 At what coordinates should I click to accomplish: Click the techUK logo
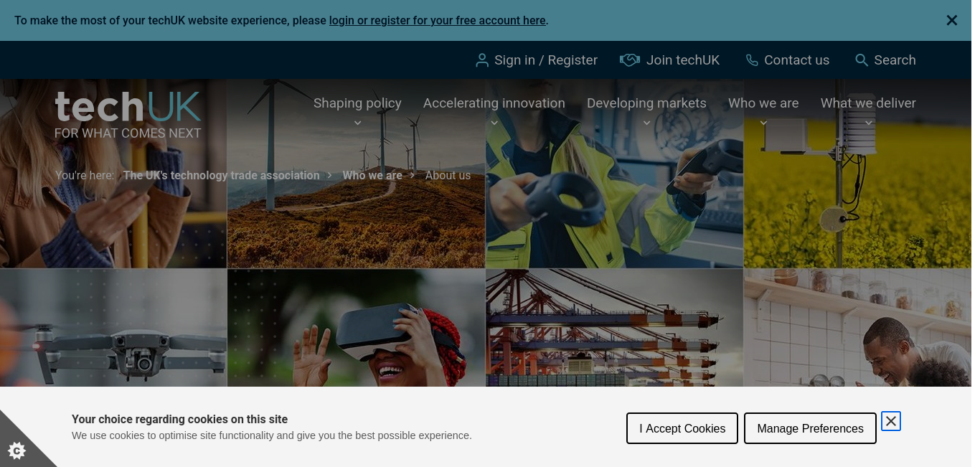[x=128, y=114]
